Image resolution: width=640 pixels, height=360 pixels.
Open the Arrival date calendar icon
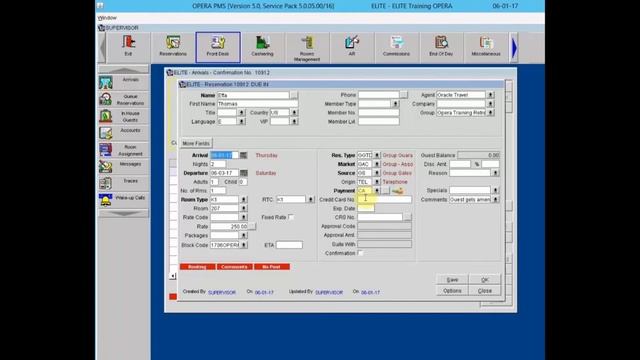point(244,155)
